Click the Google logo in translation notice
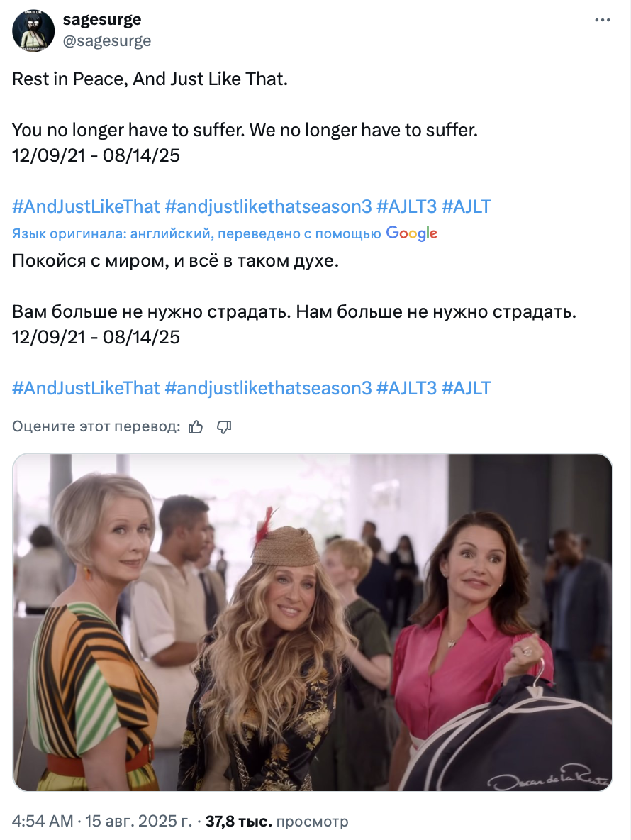The height and width of the screenshot is (840, 631). pos(411,233)
